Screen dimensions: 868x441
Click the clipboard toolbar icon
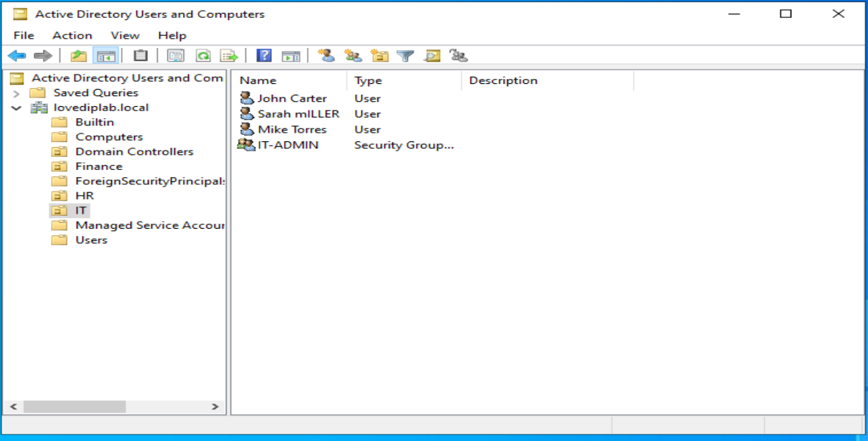click(x=141, y=56)
